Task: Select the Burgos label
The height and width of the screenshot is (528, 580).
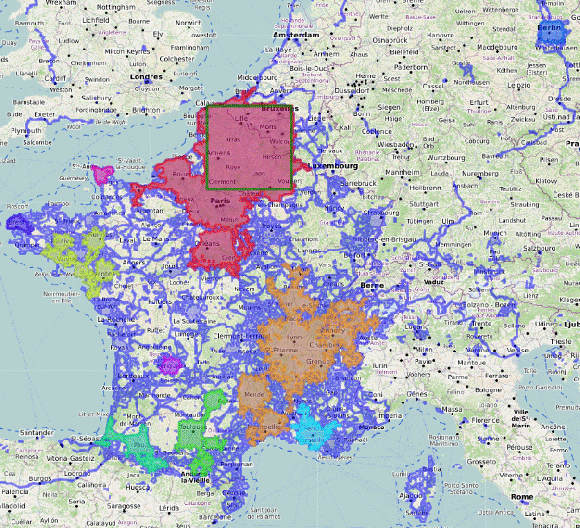Action: tap(39, 478)
